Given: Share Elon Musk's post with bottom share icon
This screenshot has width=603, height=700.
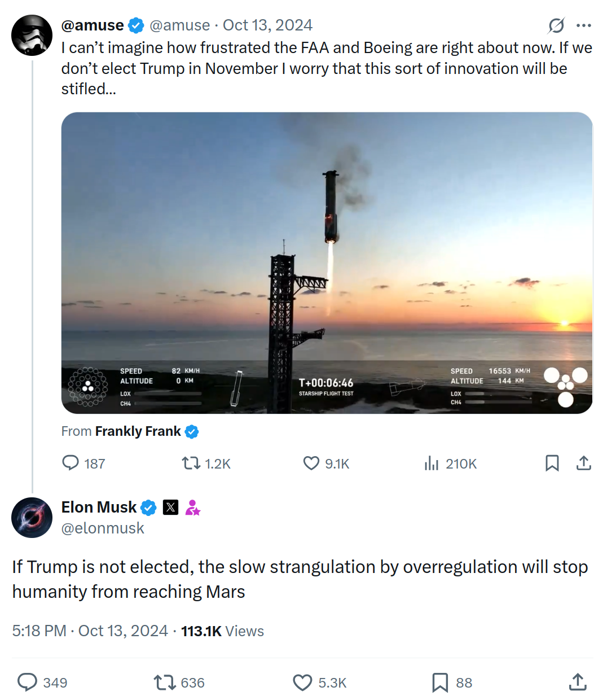Looking at the screenshot, I should pos(578,683).
